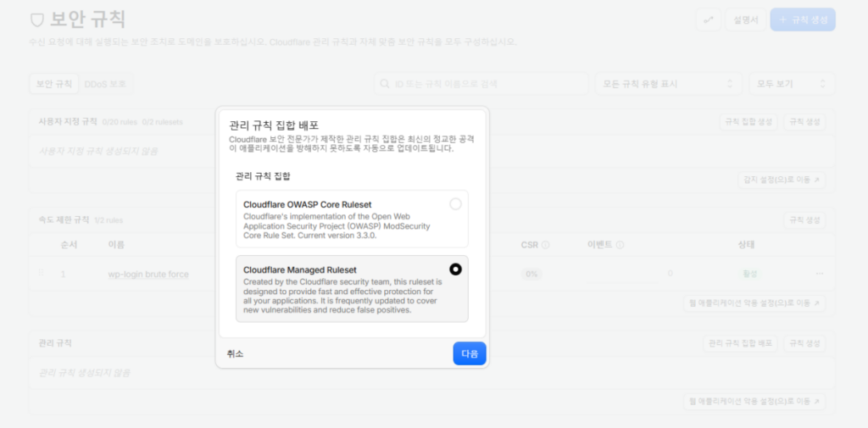Click the CSR info icon

coord(545,245)
